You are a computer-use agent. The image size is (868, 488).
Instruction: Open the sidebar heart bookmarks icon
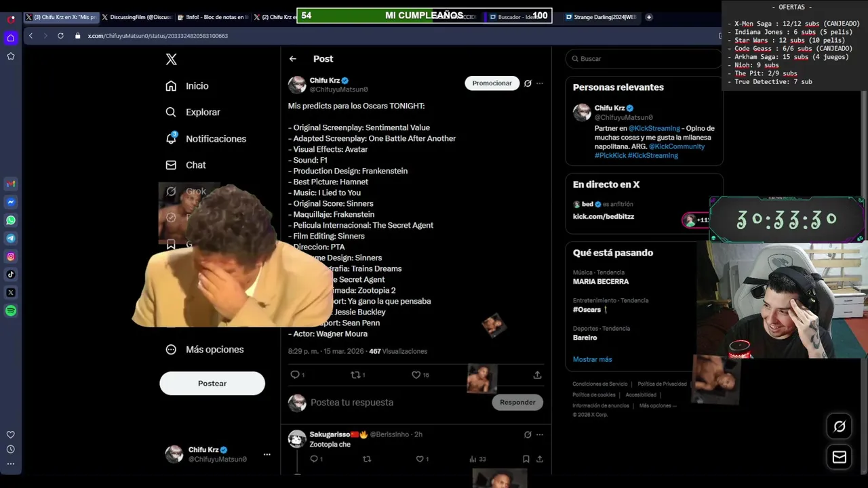pos(11,434)
